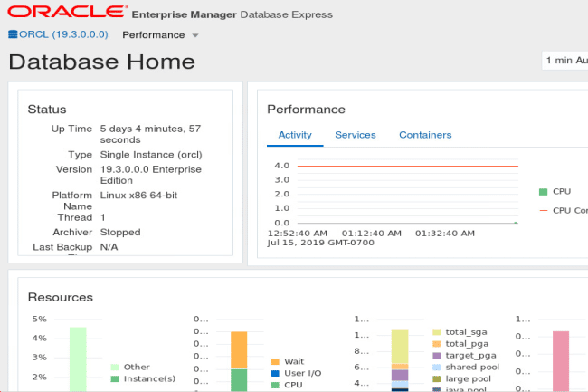Image resolution: width=588 pixels, height=392 pixels.
Task: Click the Resources panel title
Action: point(61,298)
